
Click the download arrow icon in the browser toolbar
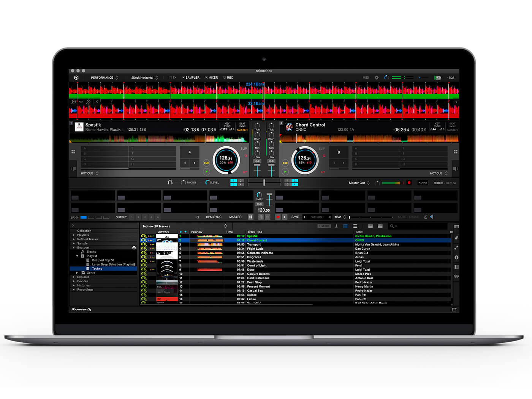(336, 226)
